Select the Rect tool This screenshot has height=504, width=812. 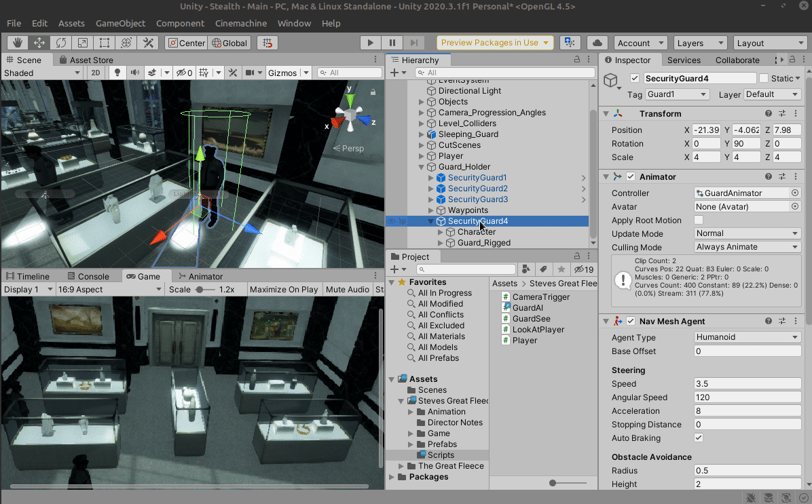105,43
